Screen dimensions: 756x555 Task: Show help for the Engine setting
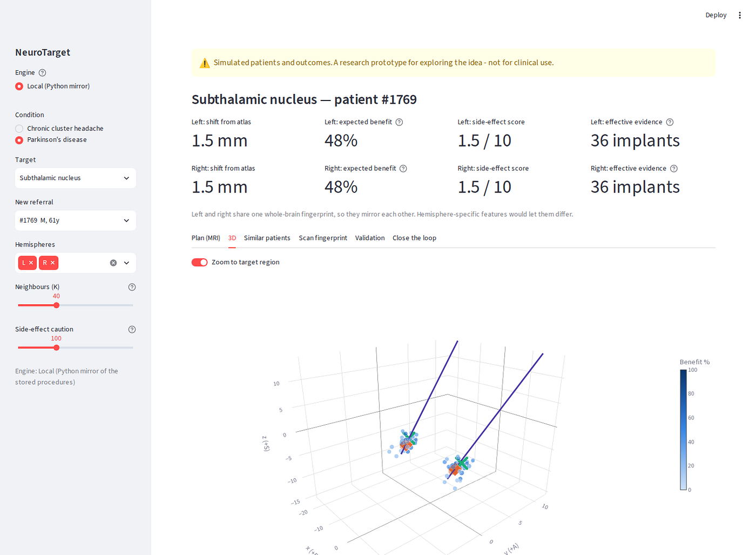coord(43,73)
